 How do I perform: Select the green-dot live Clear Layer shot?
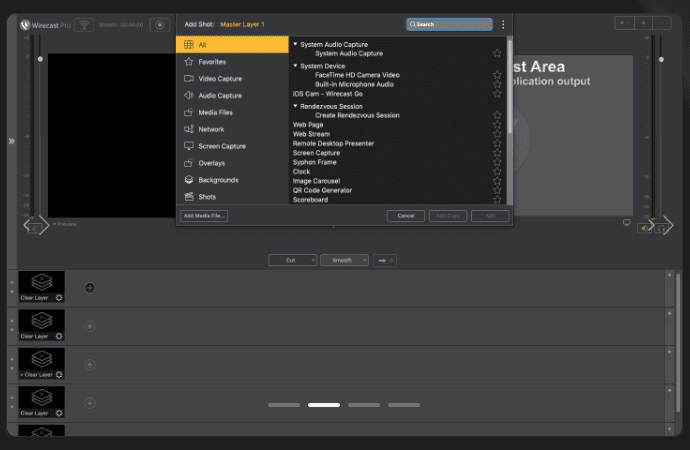(x=41, y=363)
